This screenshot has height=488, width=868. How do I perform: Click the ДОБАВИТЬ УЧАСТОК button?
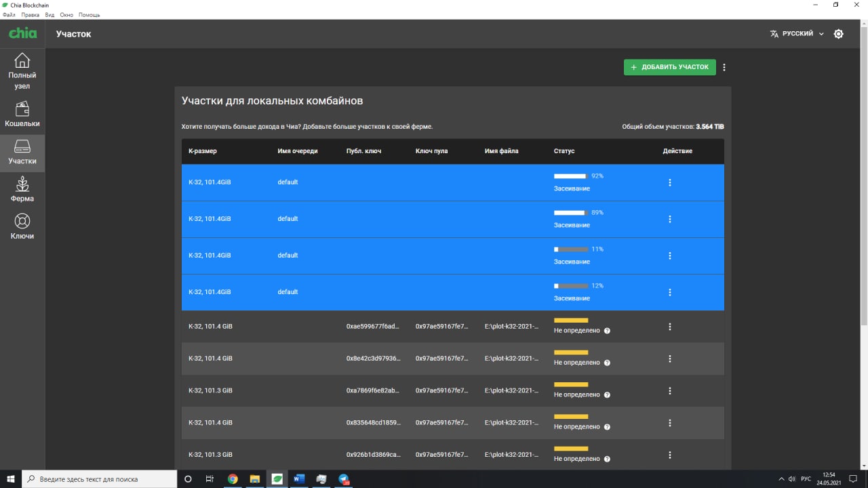tap(669, 67)
